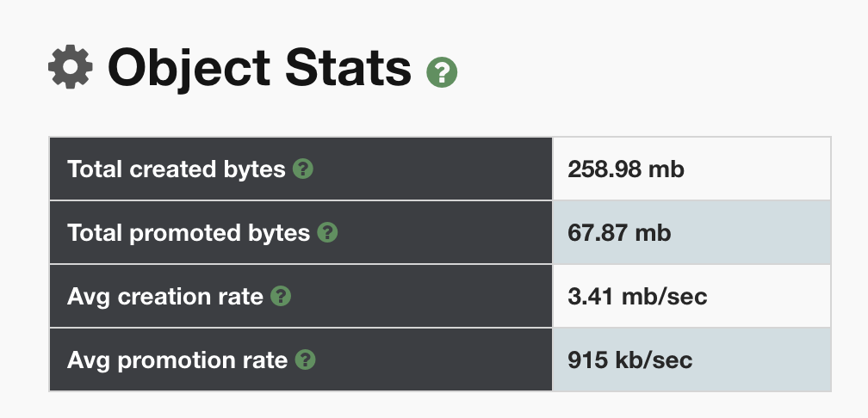Click the word bytes in Total created row
Screen dimensions: 868x418
[x=255, y=169]
